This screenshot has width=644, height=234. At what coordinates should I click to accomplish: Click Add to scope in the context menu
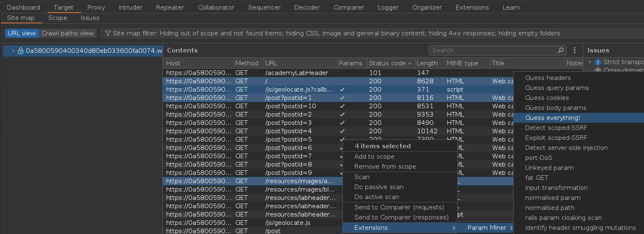374,157
